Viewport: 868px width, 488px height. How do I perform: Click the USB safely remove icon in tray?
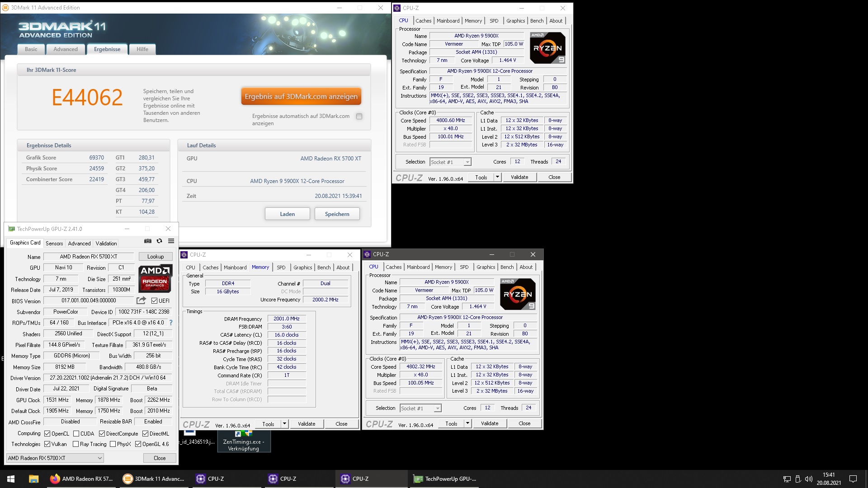(x=798, y=479)
